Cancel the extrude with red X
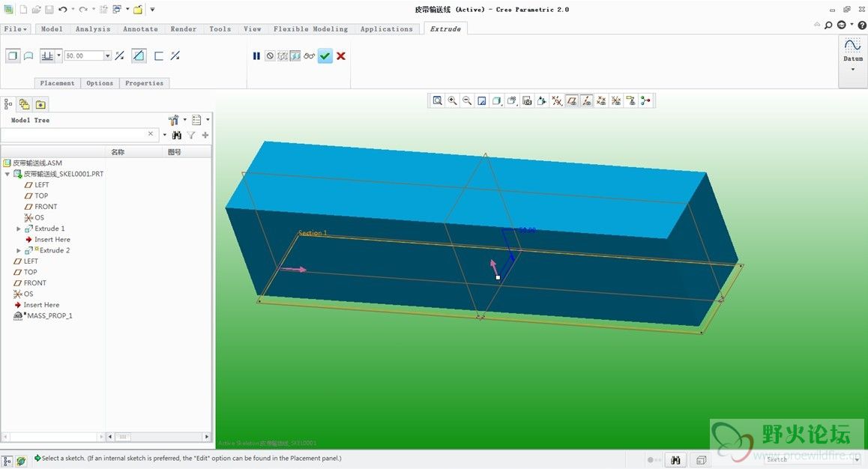 click(x=341, y=56)
